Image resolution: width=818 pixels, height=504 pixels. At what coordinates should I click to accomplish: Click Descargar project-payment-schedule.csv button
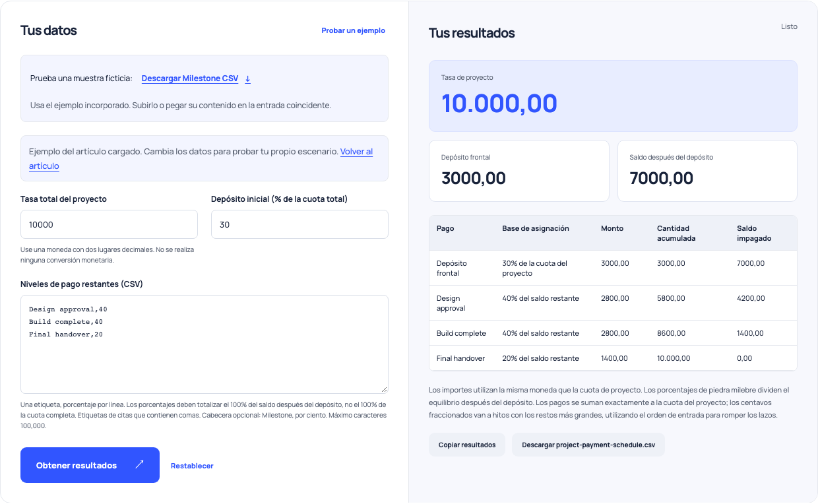click(x=588, y=445)
